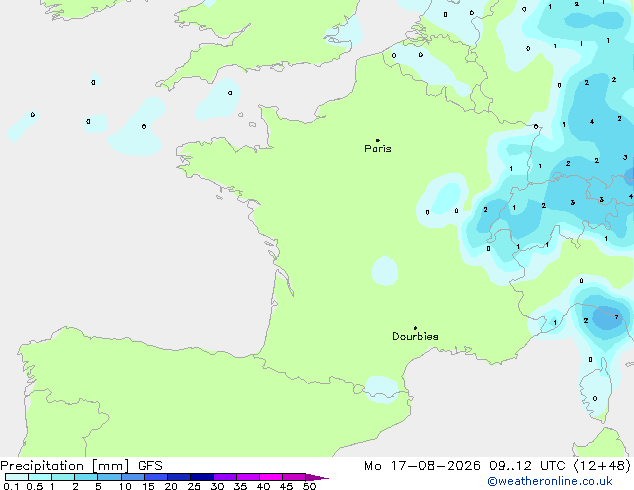The width and height of the screenshot is (634, 490).
Task: Pick the 40–45 mm magenta legend swatch
Action: [271, 477]
